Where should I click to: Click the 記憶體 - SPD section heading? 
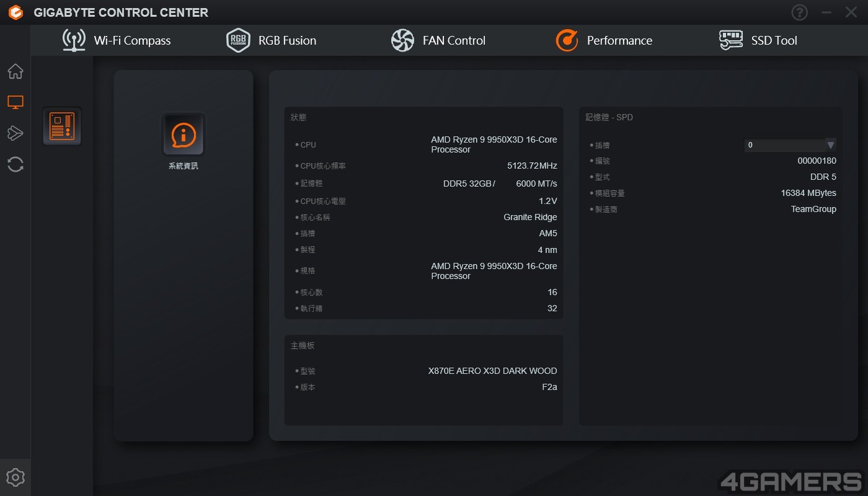[x=609, y=117]
